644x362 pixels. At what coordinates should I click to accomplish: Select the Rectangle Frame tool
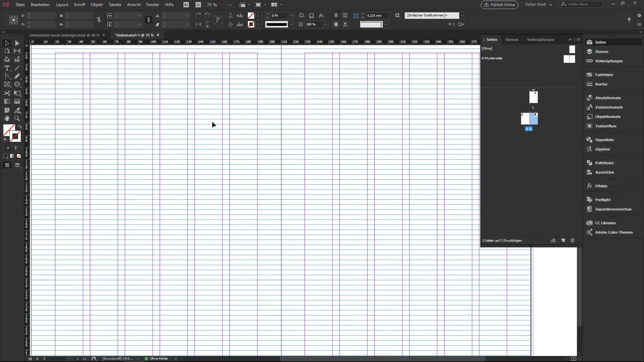7,84
